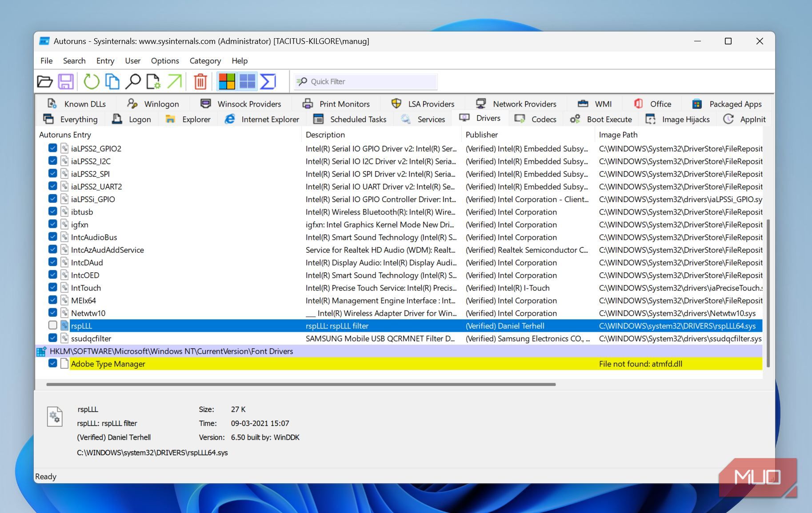Uncheck the ialPSS2_GPIO2 entry checkbox
This screenshot has width=812, height=513.
[x=52, y=148]
